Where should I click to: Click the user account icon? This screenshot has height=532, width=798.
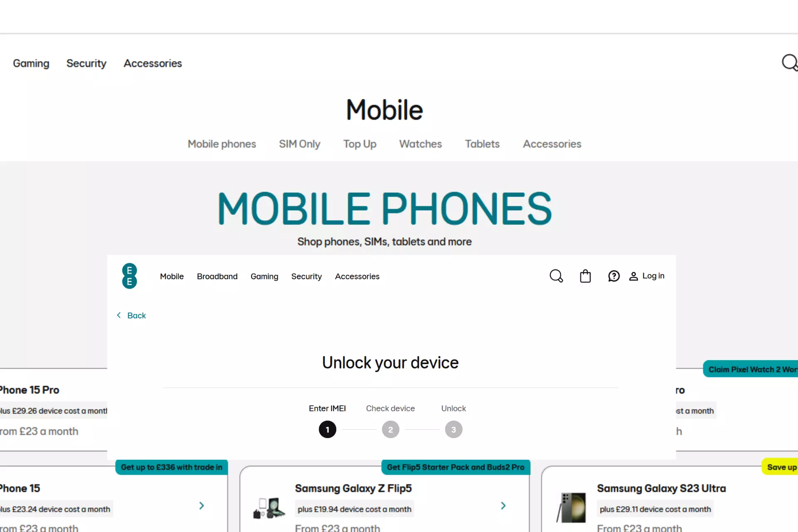pyautogui.click(x=633, y=276)
